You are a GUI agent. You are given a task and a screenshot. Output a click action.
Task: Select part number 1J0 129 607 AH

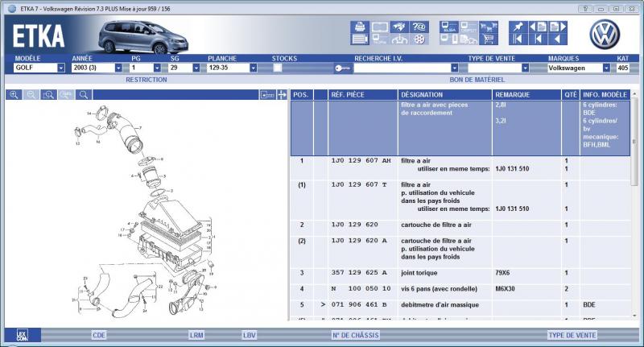click(361, 160)
